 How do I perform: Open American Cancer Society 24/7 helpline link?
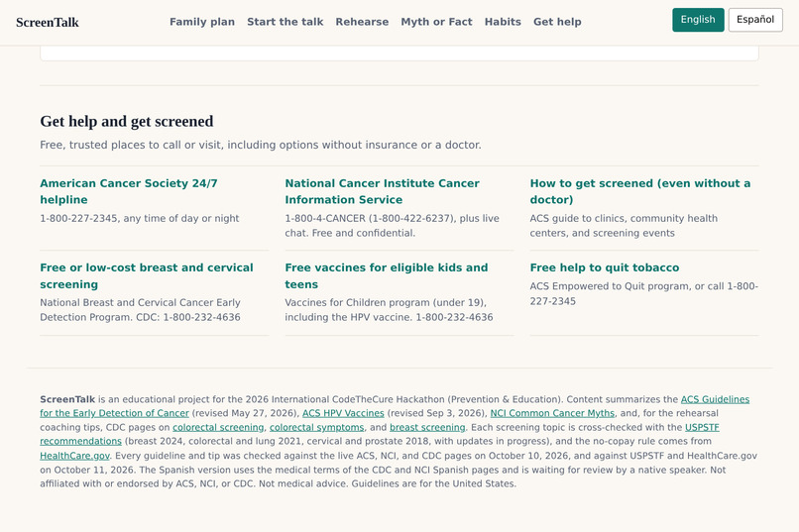(x=129, y=191)
